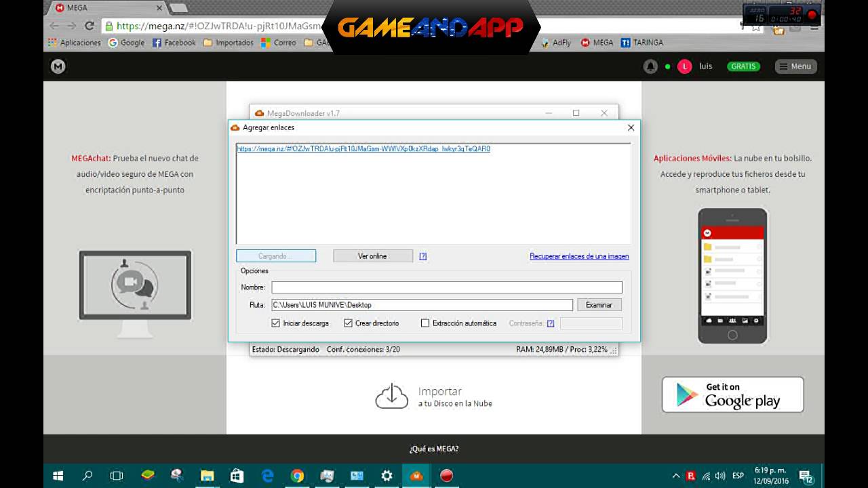The width and height of the screenshot is (868, 488).
Task: Open the notifications bell in MEGA header
Action: [x=650, y=66]
